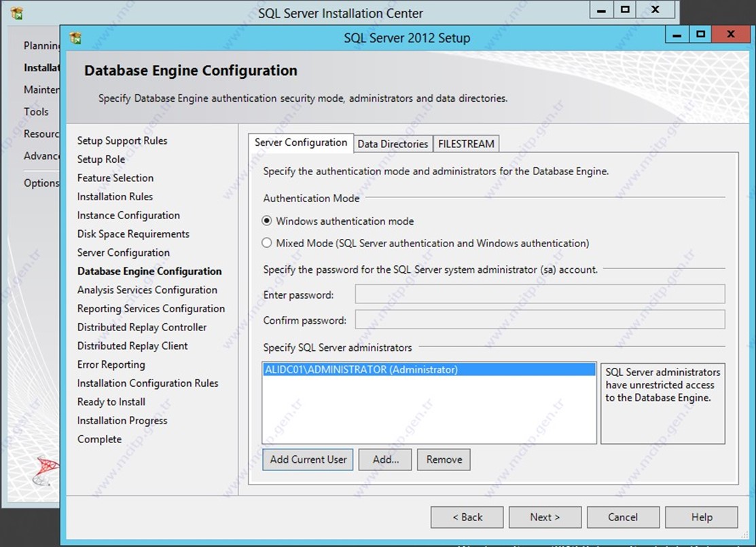Cancel the SQL Server setup
Image resolution: width=756 pixels, height=547 pixels.
[x=623, y=517]
